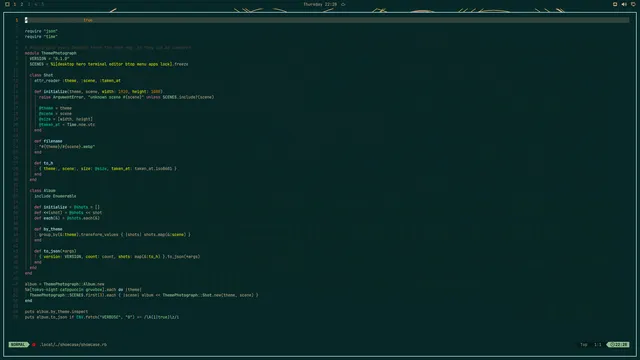Click the 'def to_json(*args)' line
The width and height of the screenshot is (640, 360).
pyautogui.click(x=55, y=251)
